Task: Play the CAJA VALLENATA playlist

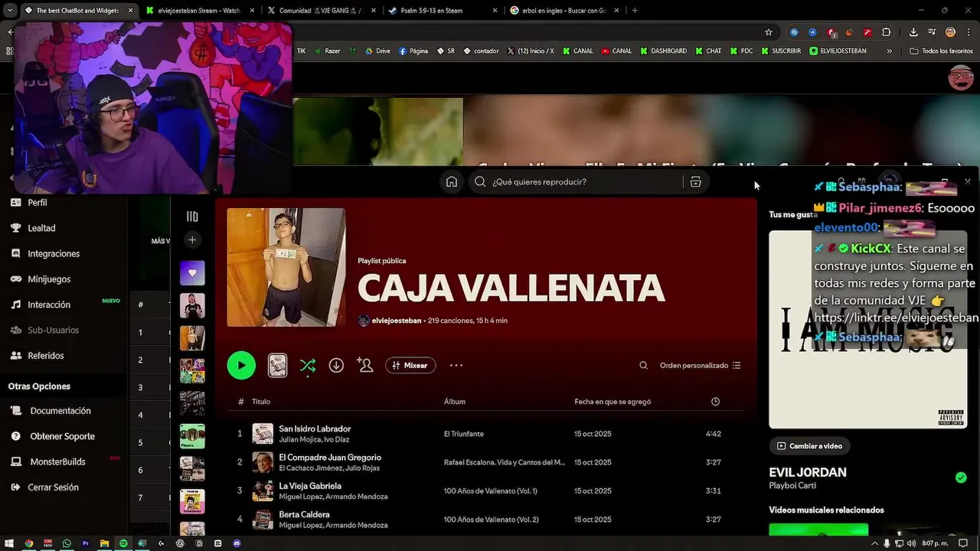Action: pos(241,365)
